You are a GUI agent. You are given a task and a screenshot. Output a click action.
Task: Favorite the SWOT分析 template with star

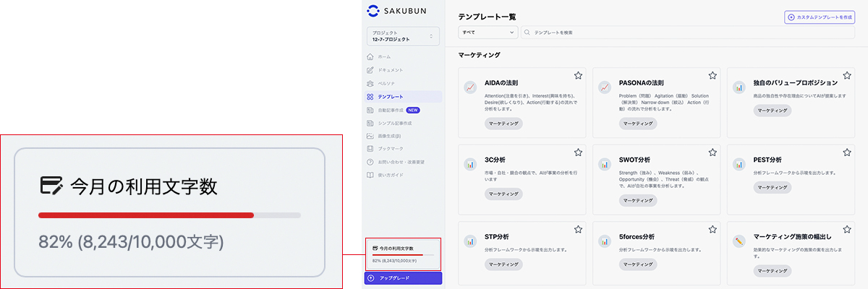(712, 152)
